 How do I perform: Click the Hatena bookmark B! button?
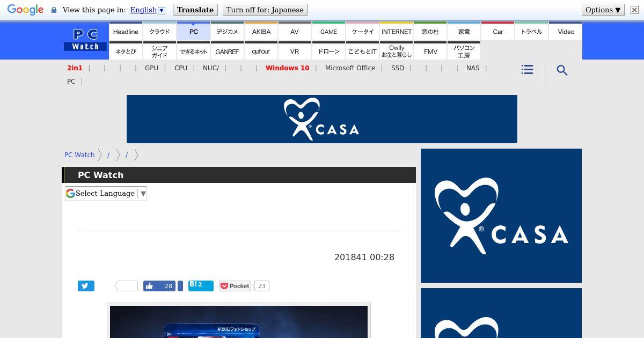tap(201, 285)
